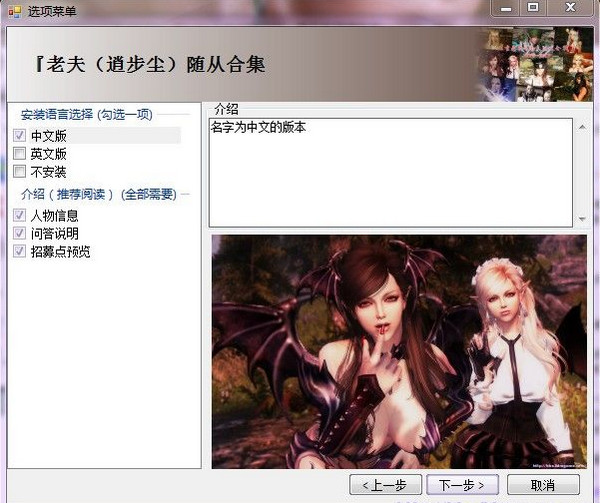Click the 『老夫（逍步尘）随从合集 title text
Screen dimensions: 600x503
point(150,64)
